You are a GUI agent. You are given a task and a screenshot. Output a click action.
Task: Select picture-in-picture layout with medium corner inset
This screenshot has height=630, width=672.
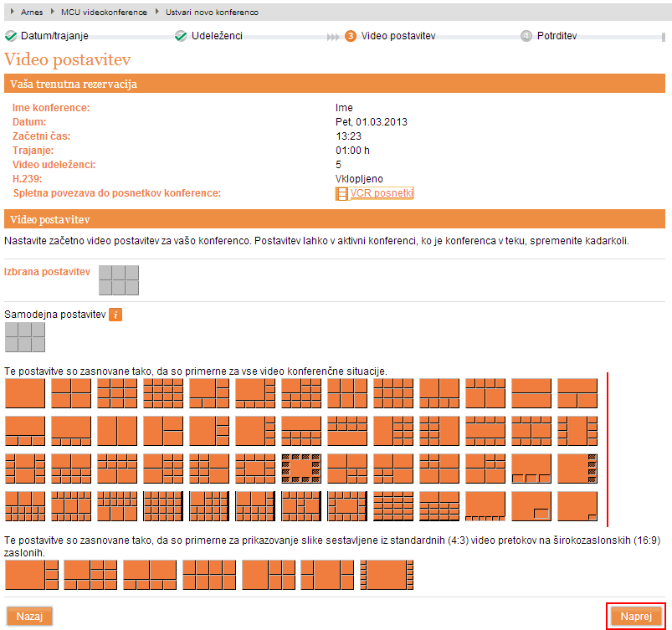click(x=531, y=506)
